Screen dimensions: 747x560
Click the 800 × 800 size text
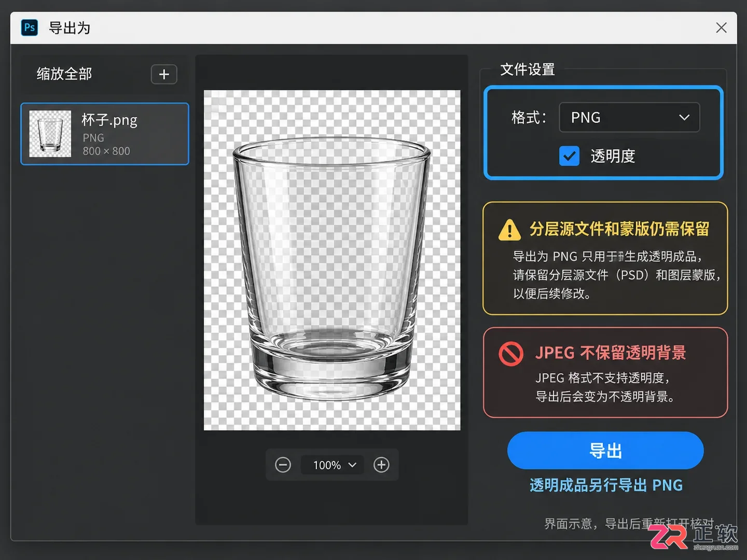(106, 151)
